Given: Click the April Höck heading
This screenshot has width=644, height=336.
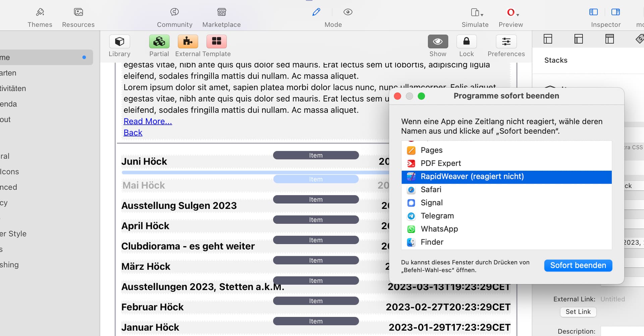Looking at the screenshot, I should (145, 226).
